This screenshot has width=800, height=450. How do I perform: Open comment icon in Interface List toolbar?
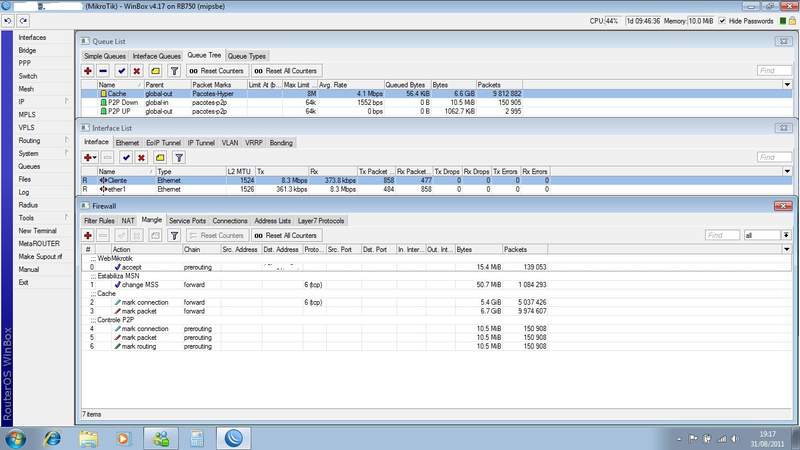pyautogui.click(x=160, y=158)
